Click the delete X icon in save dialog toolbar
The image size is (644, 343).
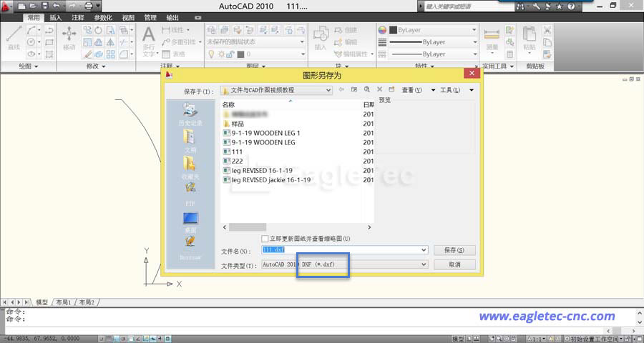pyautogui.click(x=379, y=89)
